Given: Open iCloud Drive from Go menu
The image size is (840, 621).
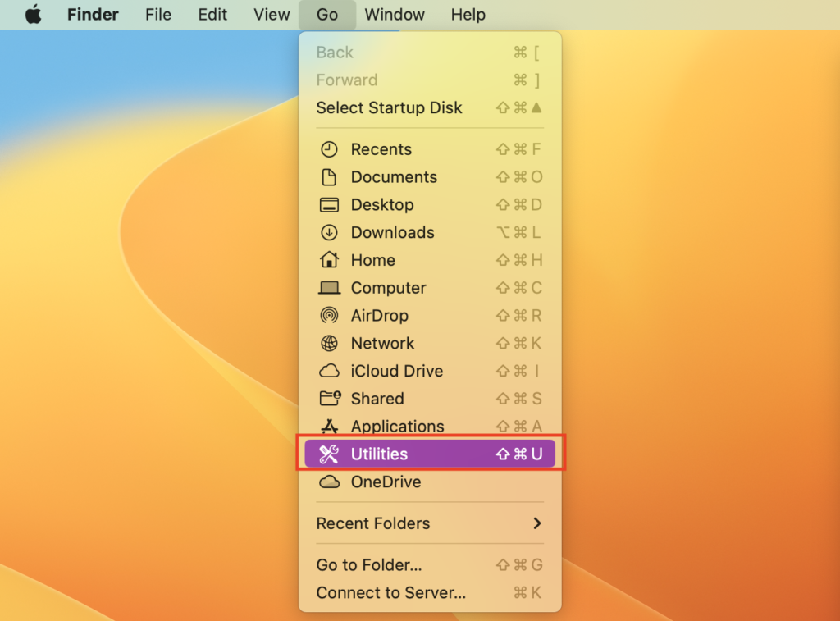Looking at the screenshot, I should tap(396, 371).
